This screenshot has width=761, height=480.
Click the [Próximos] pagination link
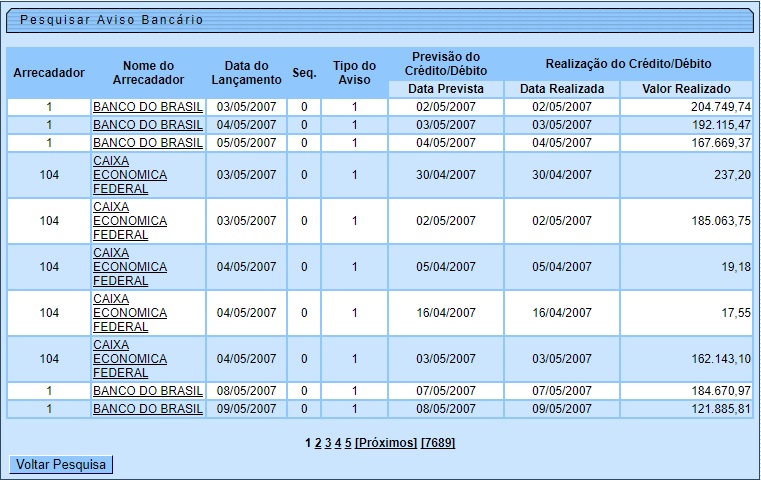[386, 443]
